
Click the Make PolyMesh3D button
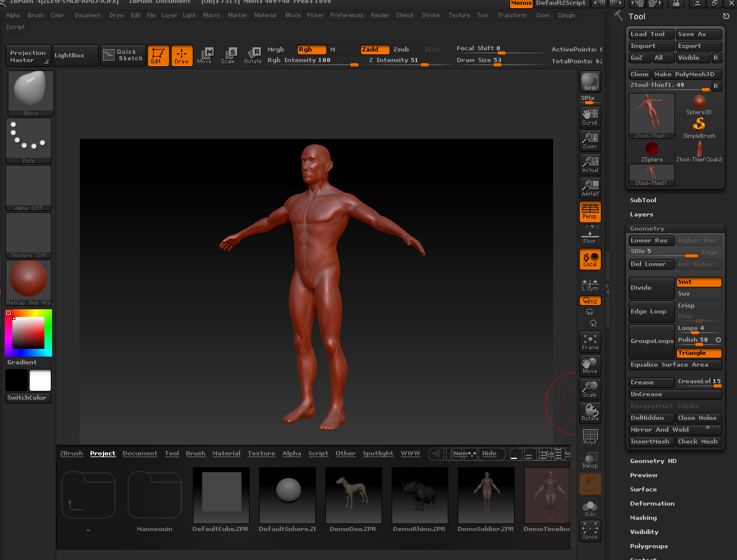(x=687, y=75)
